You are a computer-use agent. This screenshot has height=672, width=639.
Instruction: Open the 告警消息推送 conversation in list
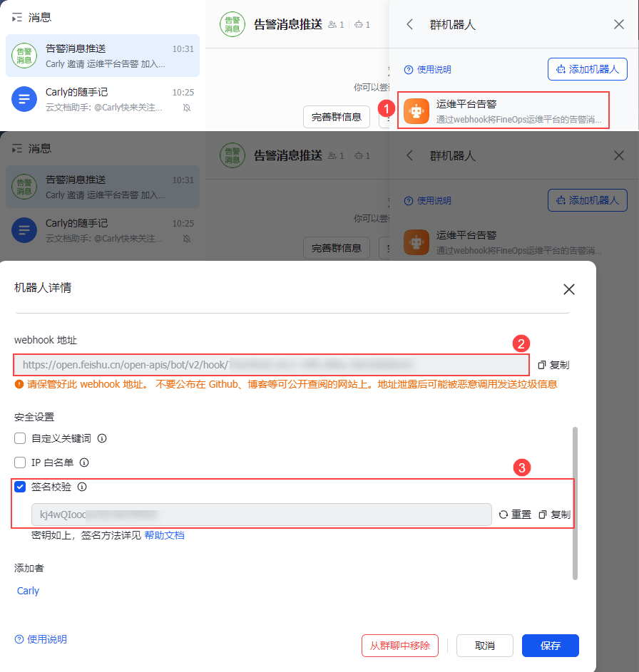(x=103, y=56)
